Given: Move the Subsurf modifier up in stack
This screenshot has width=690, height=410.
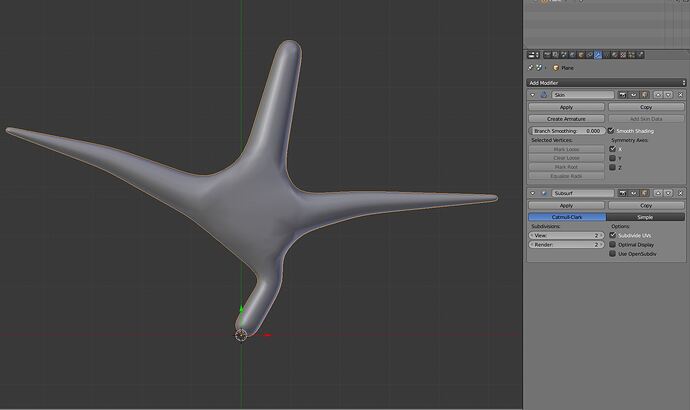Looking at the screenshot, I should coord(658,193).
